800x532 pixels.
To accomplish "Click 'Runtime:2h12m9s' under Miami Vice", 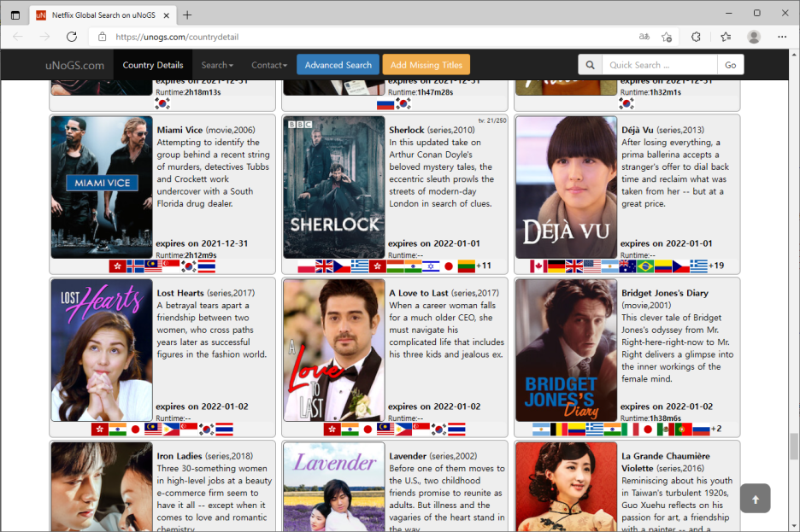I will (186, 254).
